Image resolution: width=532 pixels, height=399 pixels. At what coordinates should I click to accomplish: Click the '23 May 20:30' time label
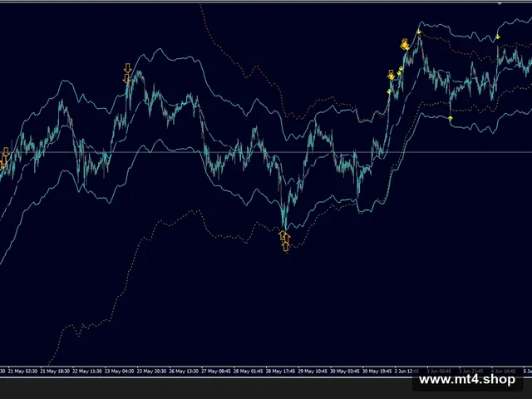151,372
